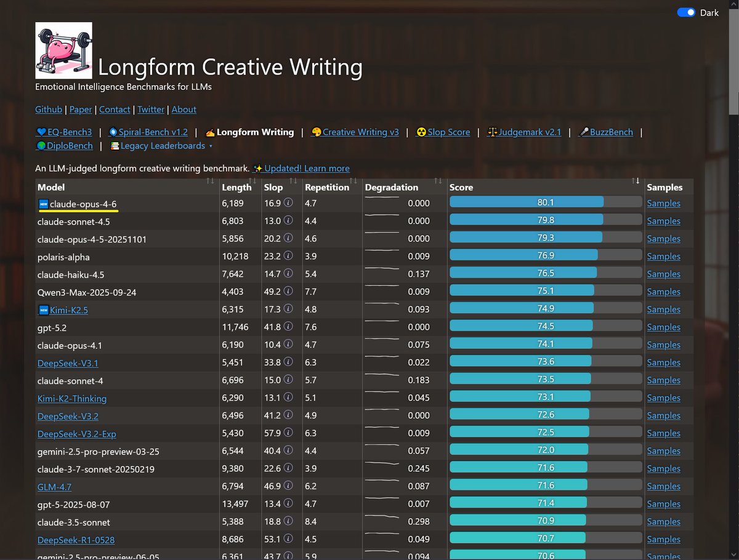Click the slop info icon for DeepSeek-V3.2 row
This screenshot has height=560, width=739.
click(288, 416)
